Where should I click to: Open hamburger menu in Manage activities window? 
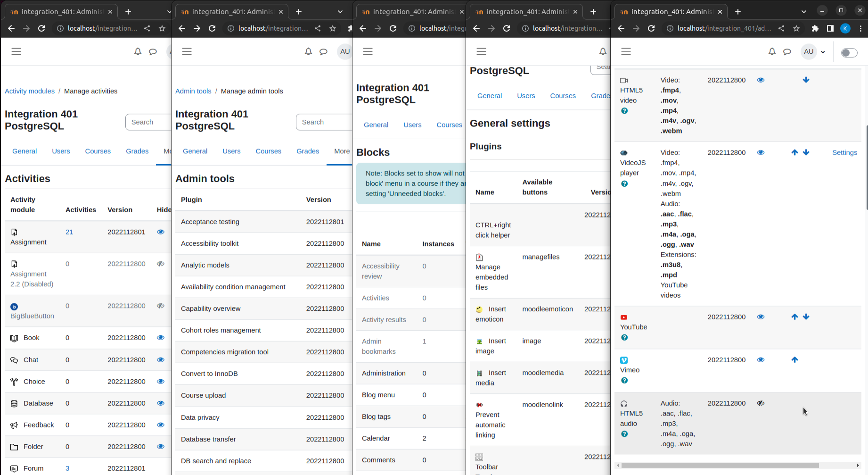pyautogui.click(x=16, y=51)
